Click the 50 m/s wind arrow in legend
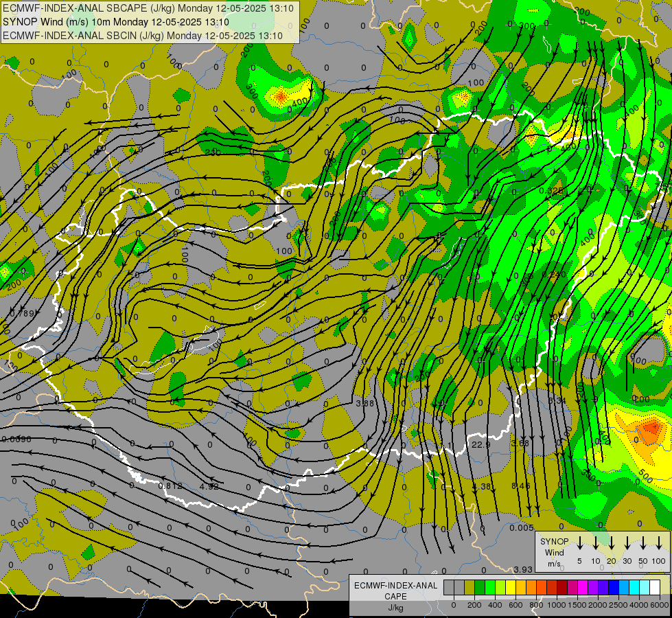Screen dimensions: 672x618 coord(643,543)
